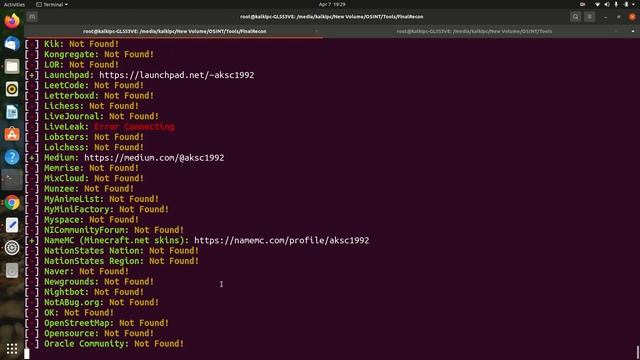Open the Settings gear icon in dock
Viewport: 640px width, 360px height.
point(12,248)
